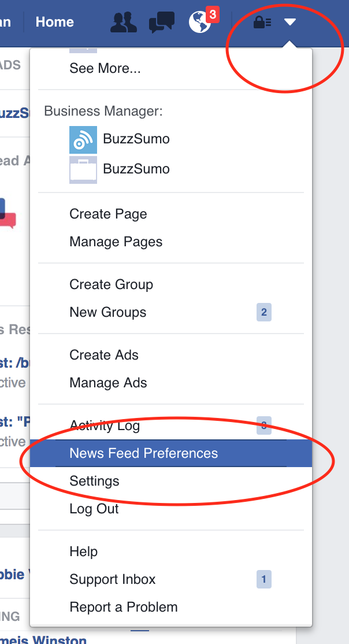
Task: Choose Log Out
Action: point(94,509)
